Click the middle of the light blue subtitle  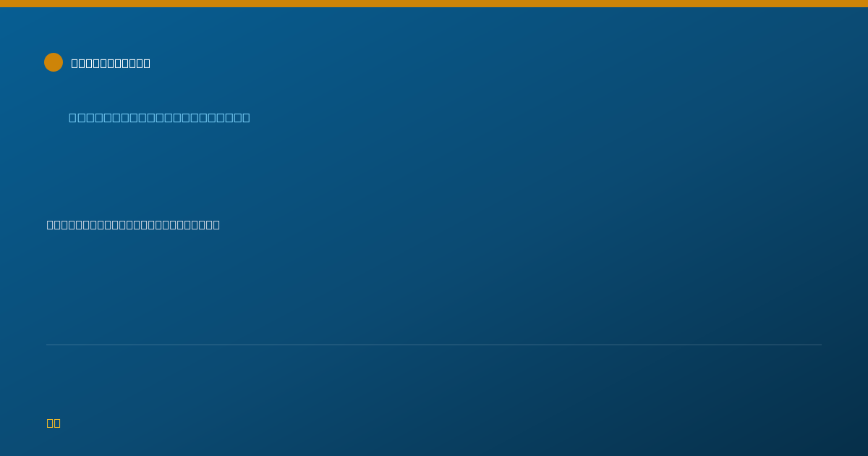[159, 117]
